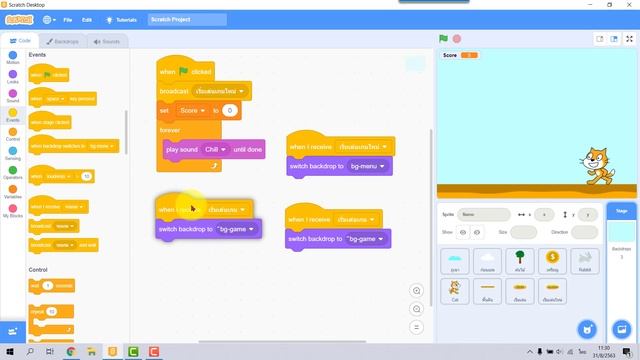This screenshot has width=640, height=360.
Task: Enter full screen stage mode
Action: click(x=629, y=39)
